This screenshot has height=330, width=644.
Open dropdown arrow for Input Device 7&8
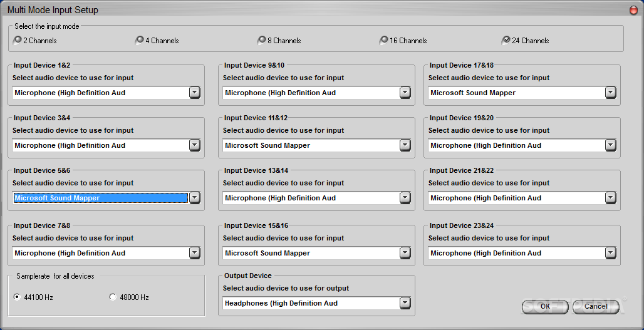point(195,253)
